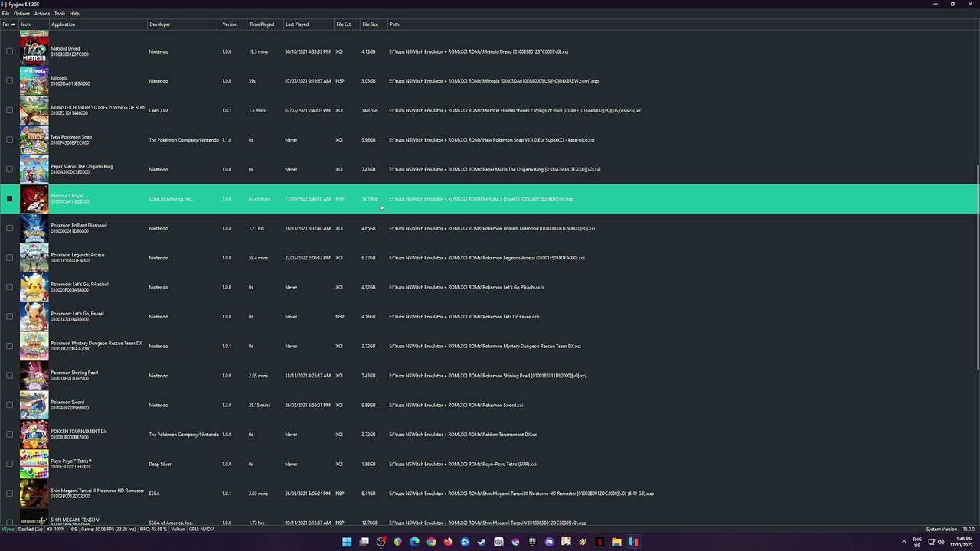The image size is (980, 551).
Task: Sort games by the File Ext column
Action: click(347, 24)
